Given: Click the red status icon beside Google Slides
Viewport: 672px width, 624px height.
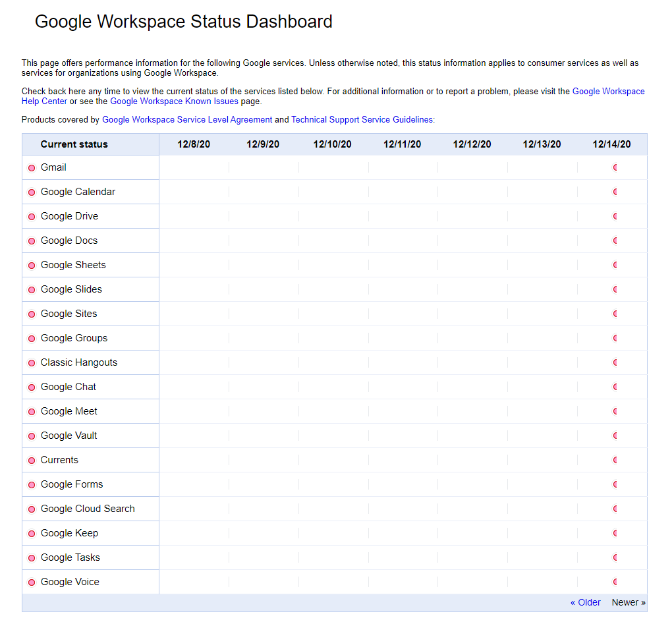Looking at the screenshot, I should pos(32,290).
